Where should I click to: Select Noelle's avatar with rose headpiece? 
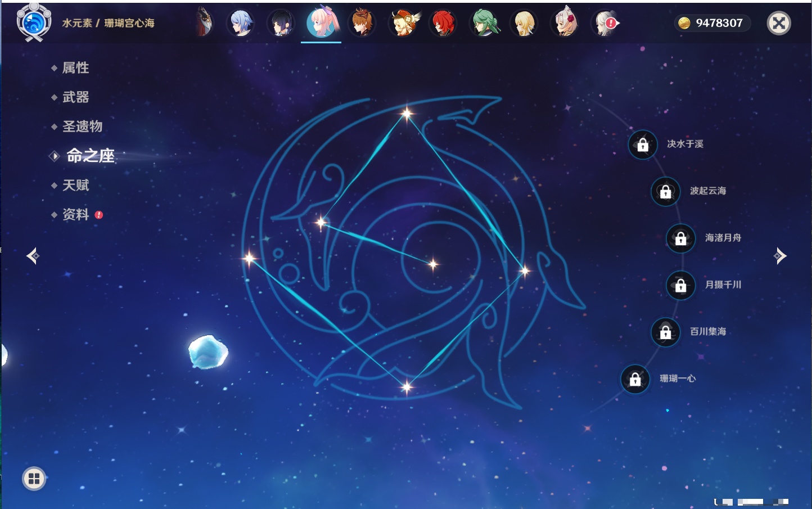(x=565, y=22)
